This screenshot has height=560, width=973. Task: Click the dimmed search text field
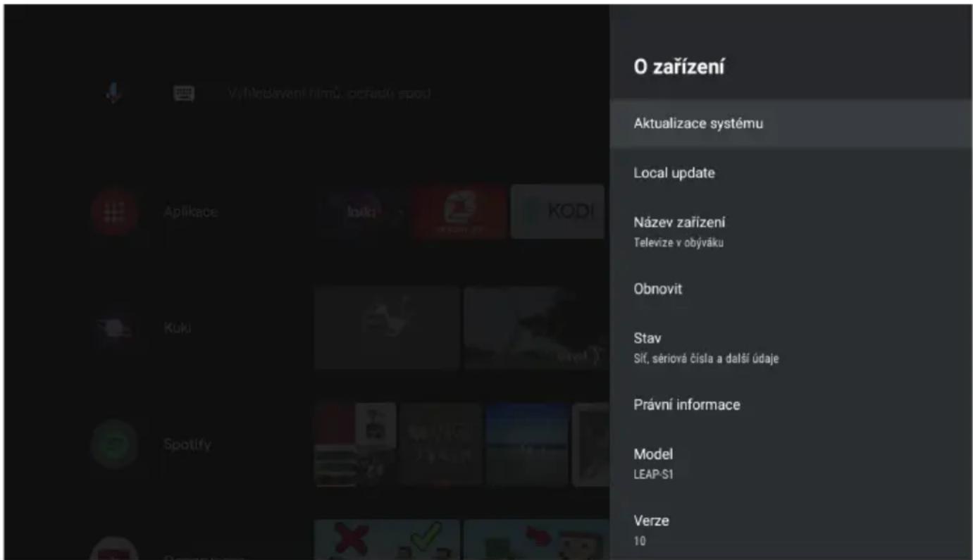pyautogui.click(x=330, y=93)
